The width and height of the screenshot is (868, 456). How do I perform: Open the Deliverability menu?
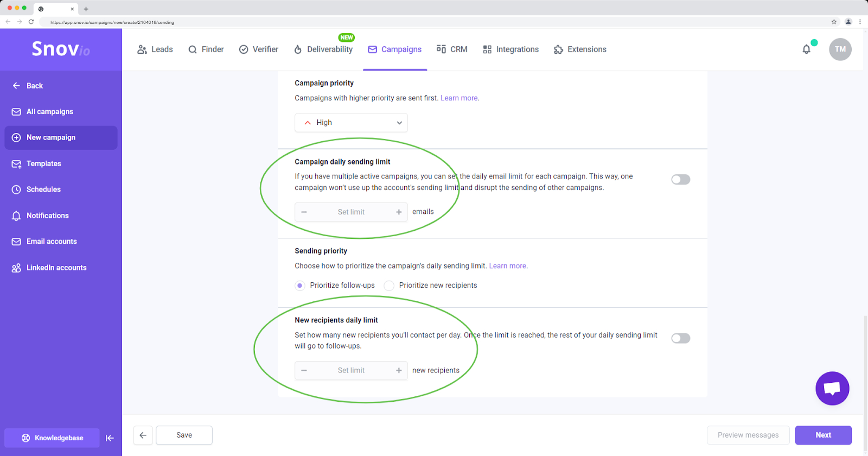tap(323, 49)
